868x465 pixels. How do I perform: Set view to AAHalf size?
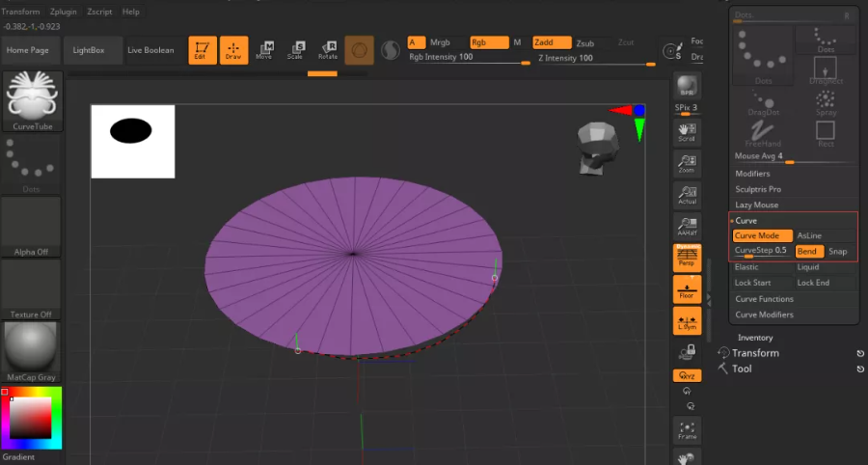pos(687,227)
